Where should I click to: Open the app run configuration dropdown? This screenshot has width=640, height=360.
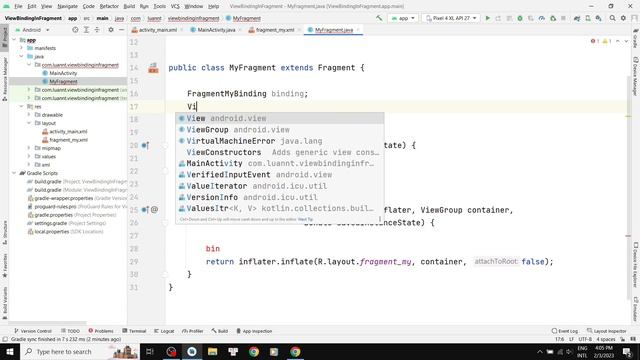(403, 18)
